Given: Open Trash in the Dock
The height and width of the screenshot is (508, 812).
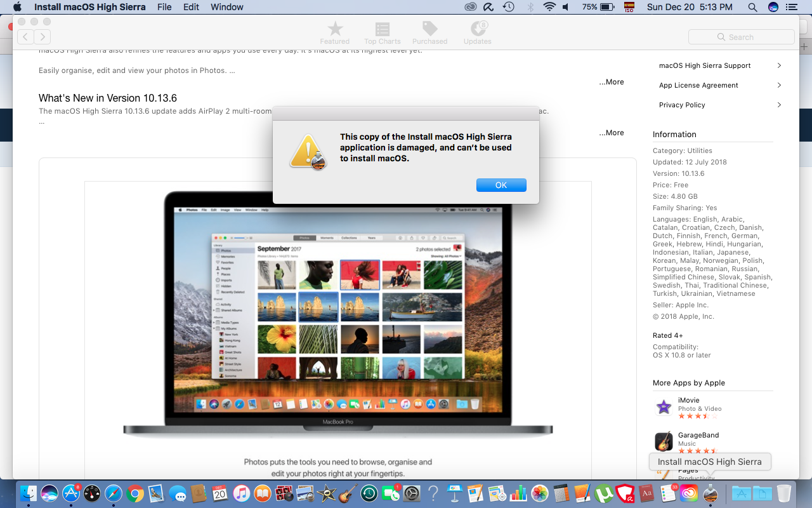Looking at the screenshot, I should (x=784, y=493).
